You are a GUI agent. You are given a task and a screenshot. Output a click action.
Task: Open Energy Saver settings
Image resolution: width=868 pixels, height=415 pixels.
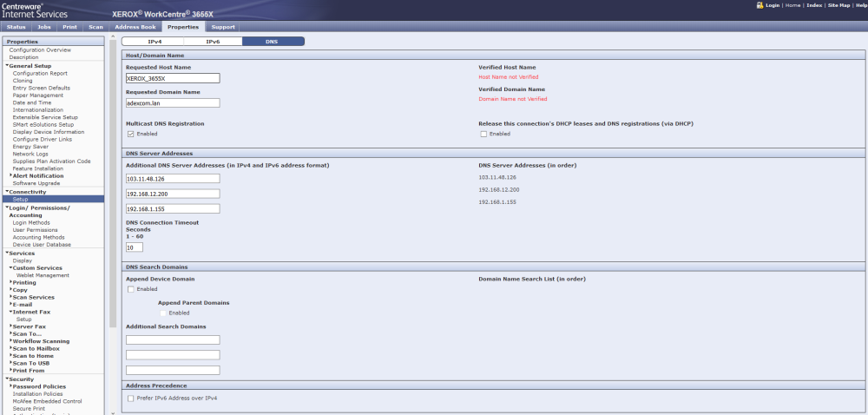click(x=30, y=147)
